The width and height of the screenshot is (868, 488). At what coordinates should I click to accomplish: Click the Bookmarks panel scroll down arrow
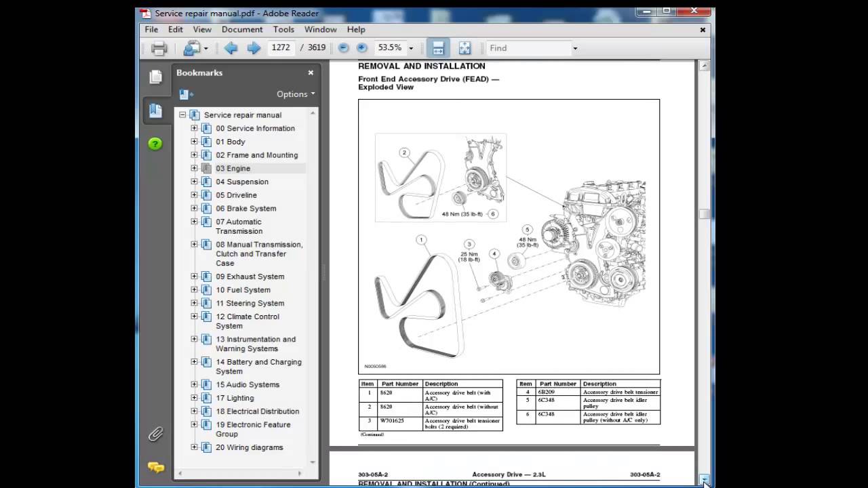(313, 462)
